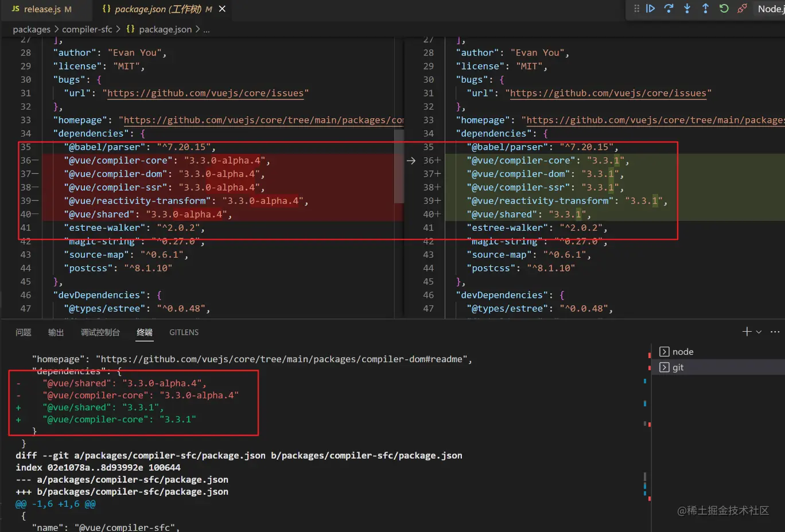This screenshot has width=785, height=532.
Task: Grab the debug toolbar drag handle
Action: click(636, 9)
